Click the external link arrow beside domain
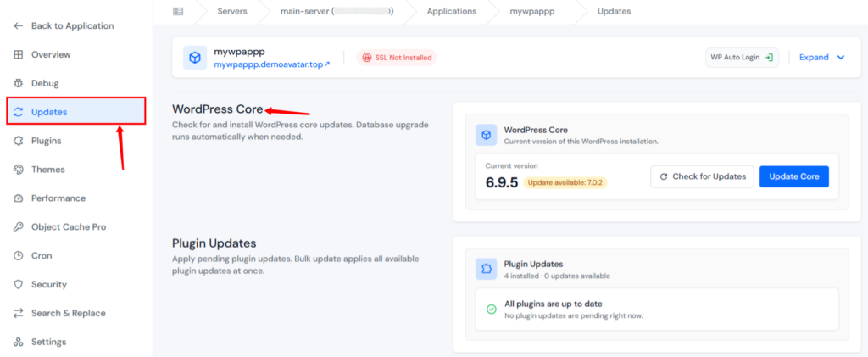 point(327,64)
